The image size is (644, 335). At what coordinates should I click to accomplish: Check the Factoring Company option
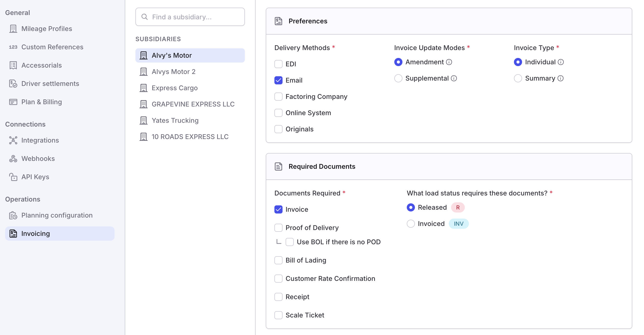pyautogui.click(x=278, y=97)
